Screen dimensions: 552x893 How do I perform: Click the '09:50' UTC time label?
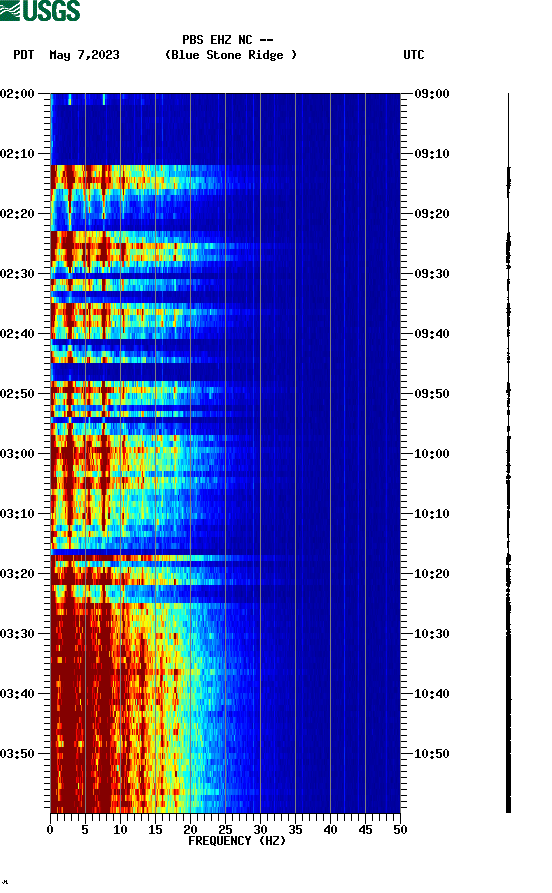pos(432,394)
